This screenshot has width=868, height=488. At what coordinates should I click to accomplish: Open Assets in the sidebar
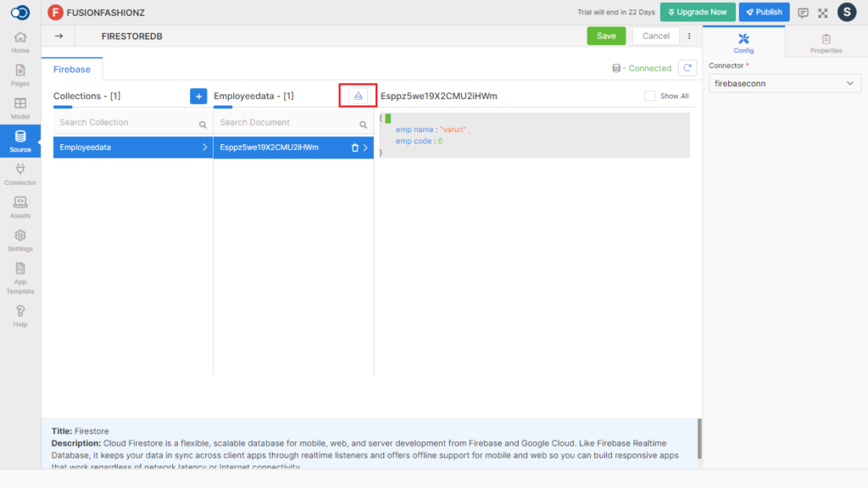pos(20,208)
